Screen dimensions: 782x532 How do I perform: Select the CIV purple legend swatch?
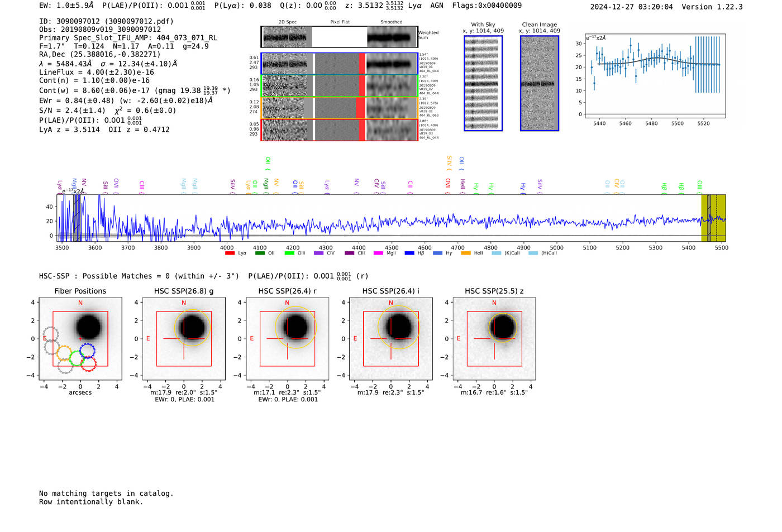click(319, 253)
